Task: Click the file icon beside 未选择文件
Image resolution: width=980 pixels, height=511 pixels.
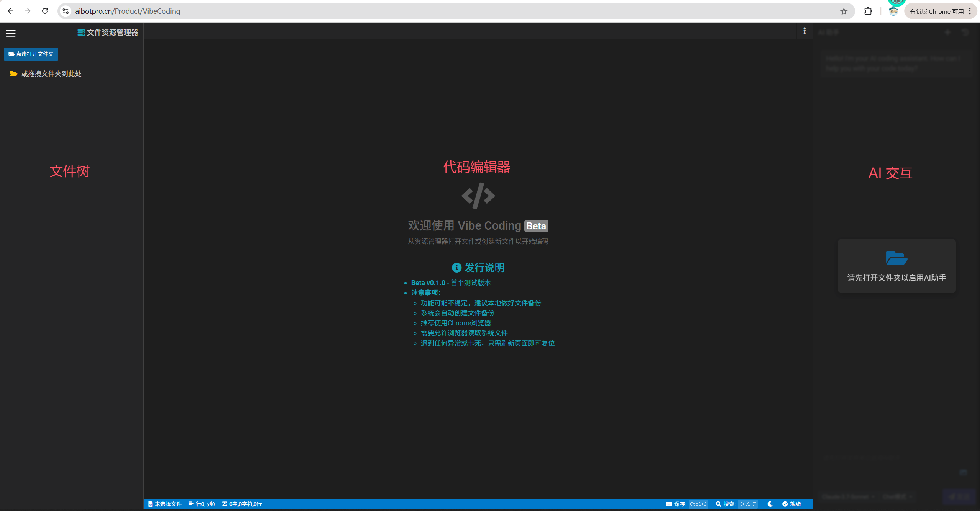Action: (x=150, y=504)
